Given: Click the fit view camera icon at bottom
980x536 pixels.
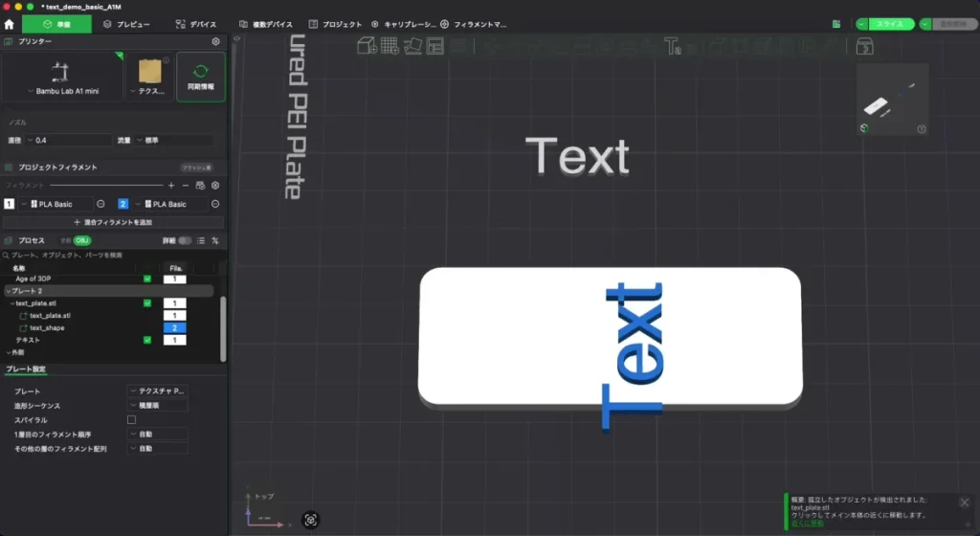Looking at the screenshot, I should [311, 520].
